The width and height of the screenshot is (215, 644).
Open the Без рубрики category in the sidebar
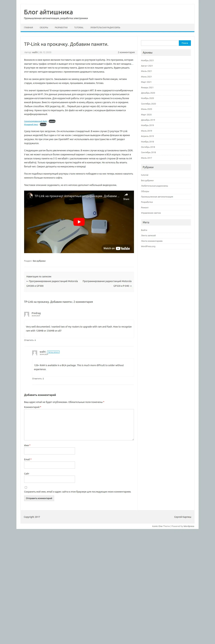(147, 181)
